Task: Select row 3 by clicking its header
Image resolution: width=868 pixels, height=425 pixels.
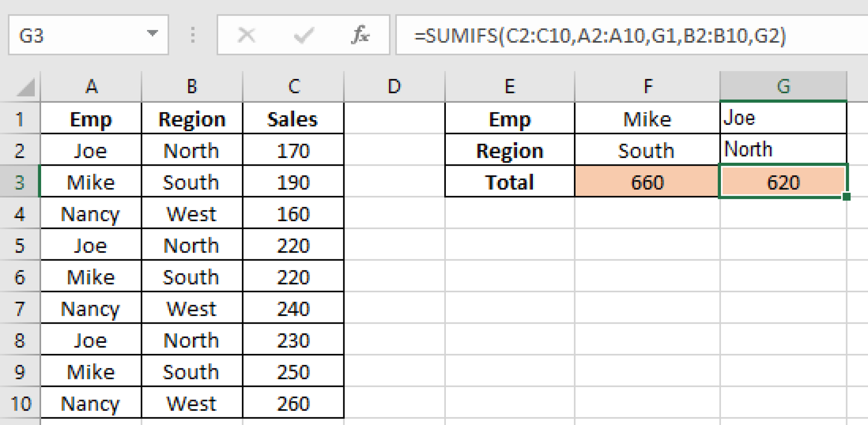Action: tap(19, 182)
